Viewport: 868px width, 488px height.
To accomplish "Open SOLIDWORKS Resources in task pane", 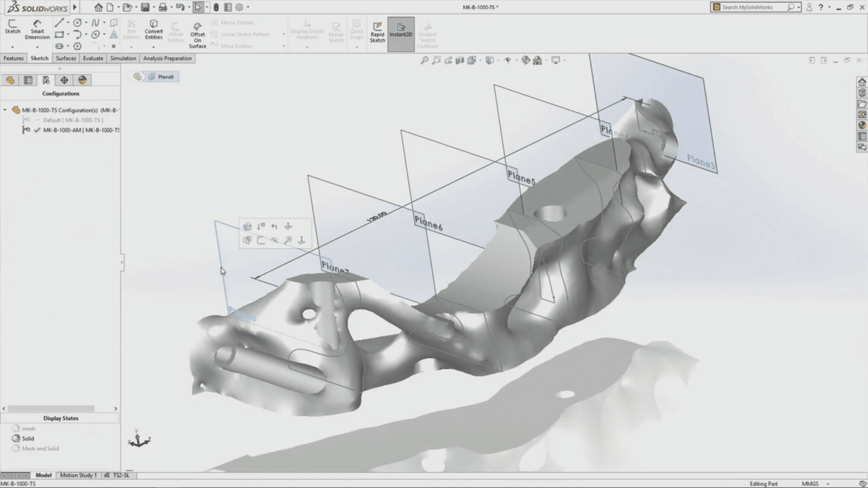I will coord(862,81).
